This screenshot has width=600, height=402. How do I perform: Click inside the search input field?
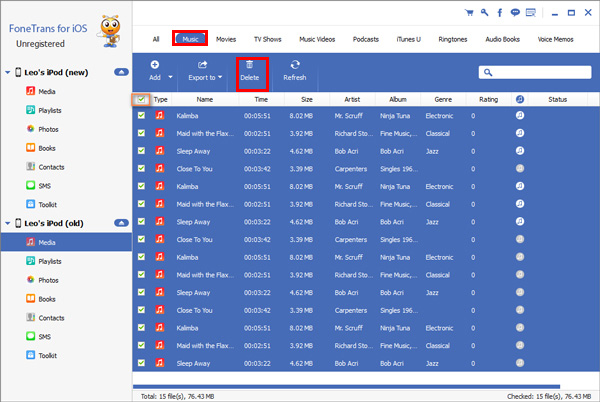[535, 72]
